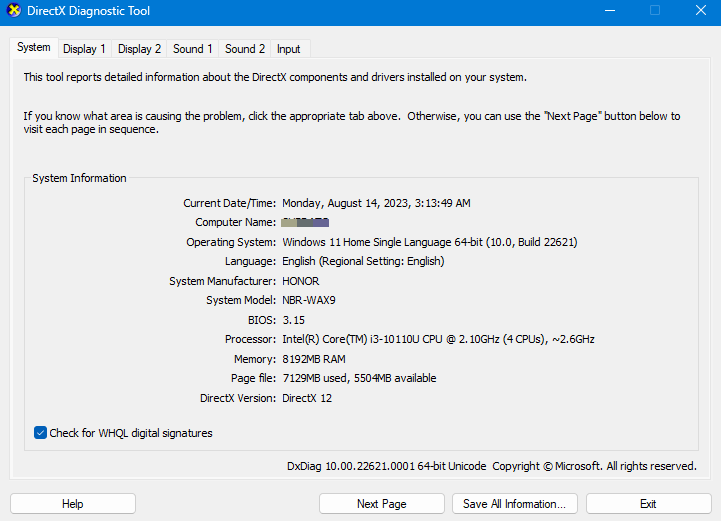Screen dimensions: 721x521
Task: Click Save All Information button
Action: click(514, 504)
